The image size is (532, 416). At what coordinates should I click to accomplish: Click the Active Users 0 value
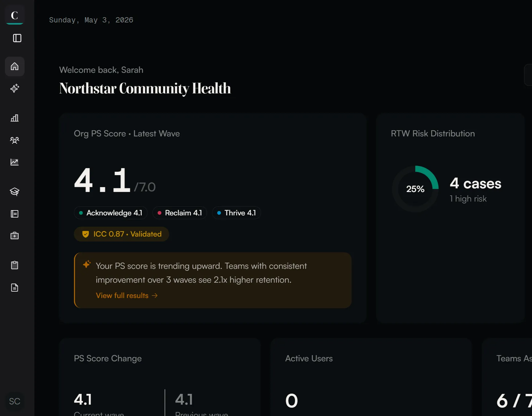click(291, 401)
